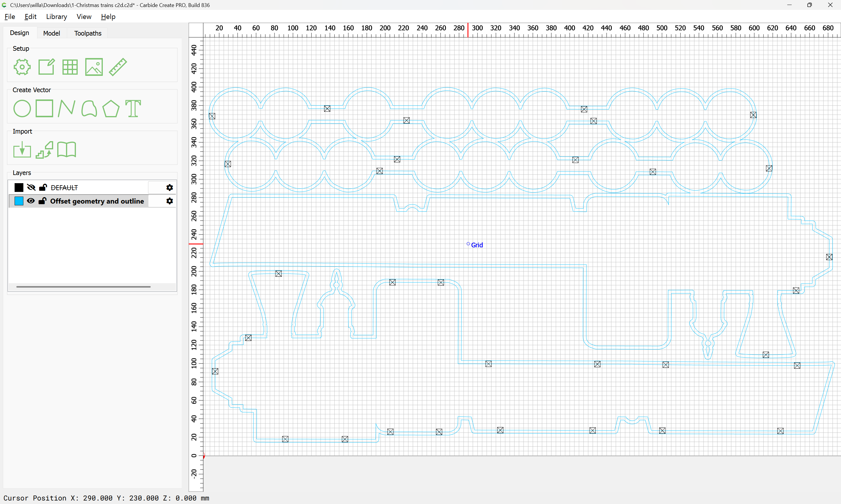Switch to the Toolpaths tab

point(88,33)
